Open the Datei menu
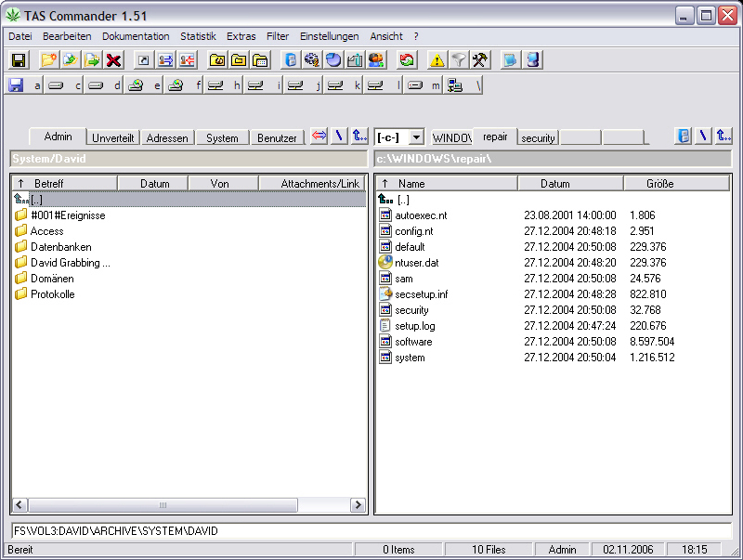This screenshot has height=560, width=743. [20, 36]
